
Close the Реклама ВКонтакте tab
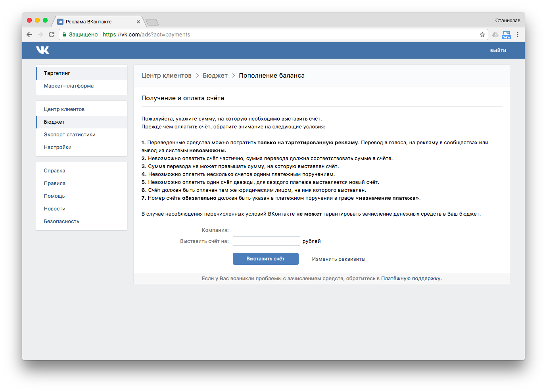coord(138,22)
